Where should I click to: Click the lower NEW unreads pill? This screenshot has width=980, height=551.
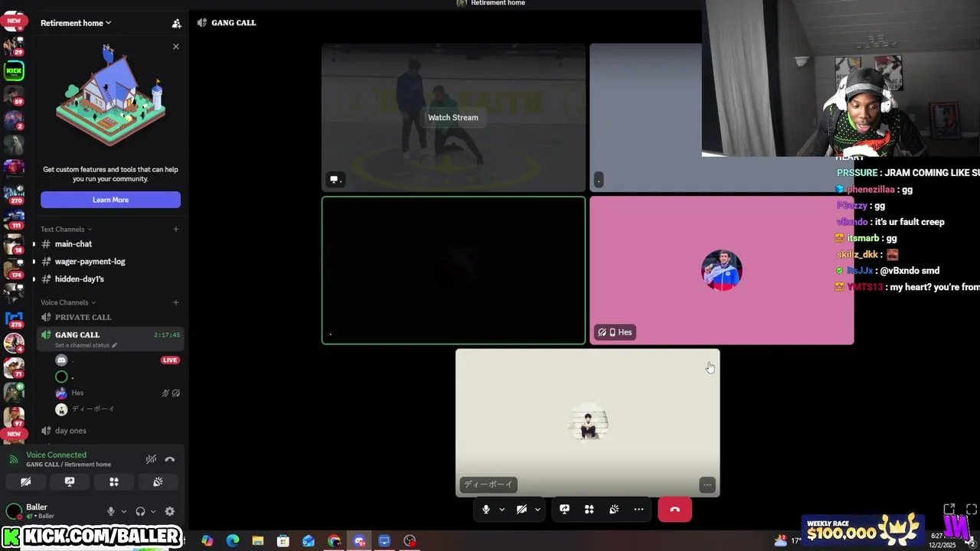14,434
